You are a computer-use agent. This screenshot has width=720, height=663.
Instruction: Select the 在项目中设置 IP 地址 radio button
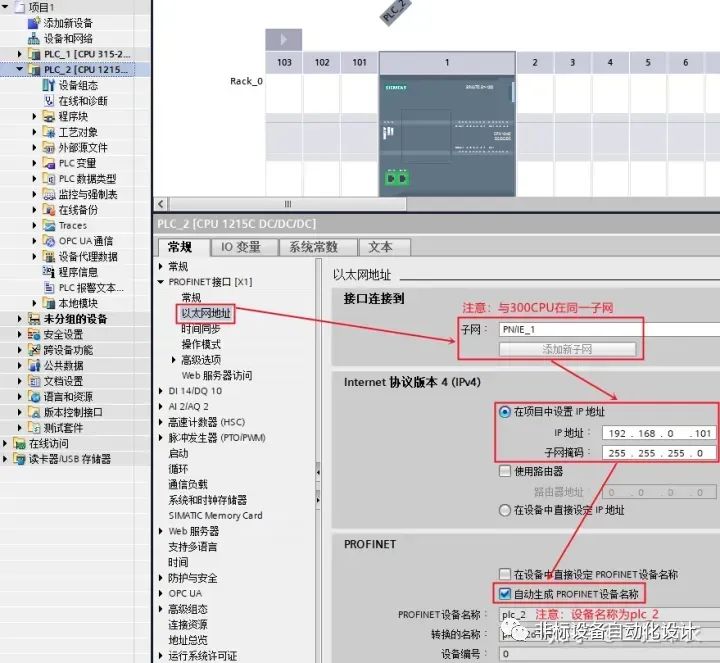(505, 411)
